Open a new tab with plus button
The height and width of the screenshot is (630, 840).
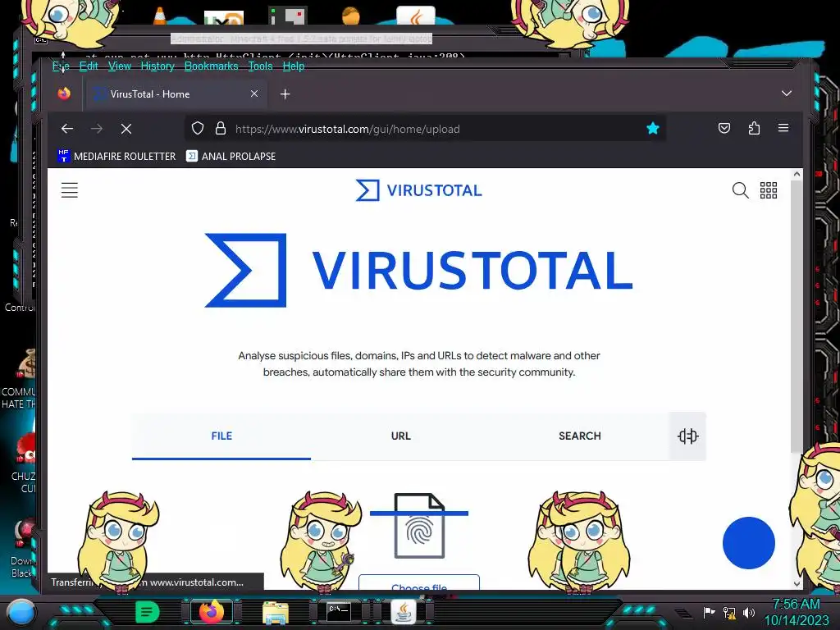[x=285, y=94]
